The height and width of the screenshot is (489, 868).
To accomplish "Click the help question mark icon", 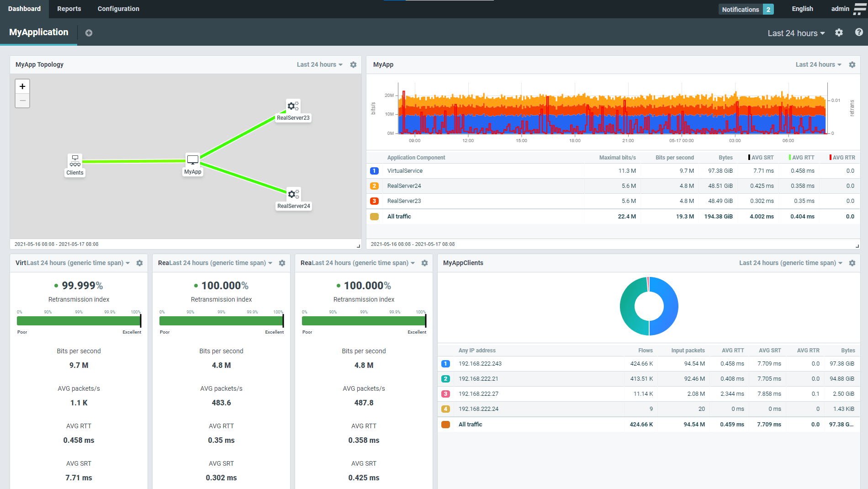I will (x=859, y=32).
